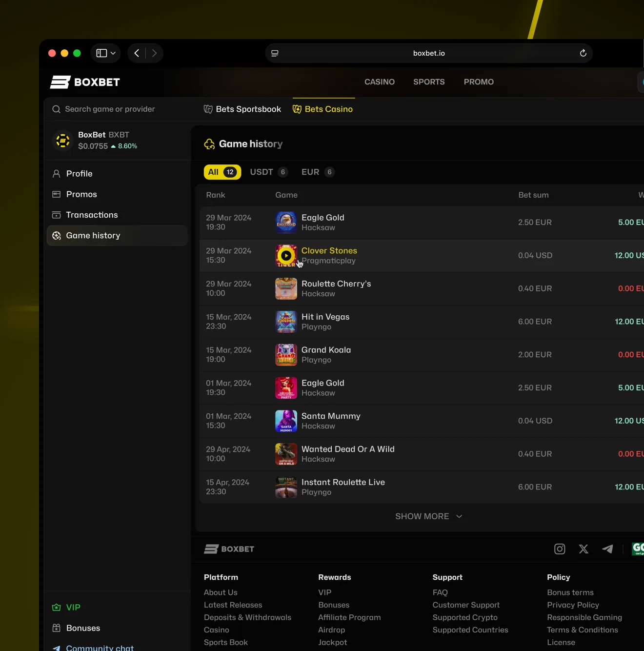The image size is (644, 651).
Task: Play Clover Stones via its thumbnail play button
Action: 286,255
